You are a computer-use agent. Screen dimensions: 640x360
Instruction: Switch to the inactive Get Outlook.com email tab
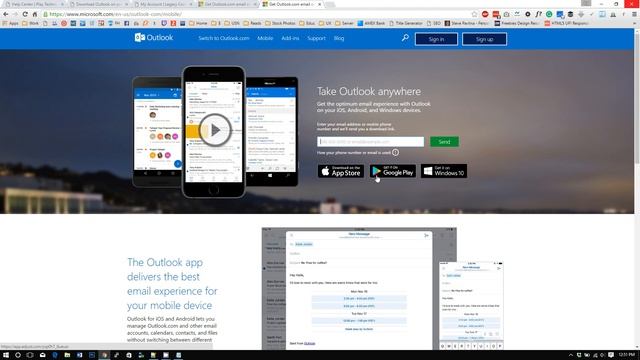point(227,4)
